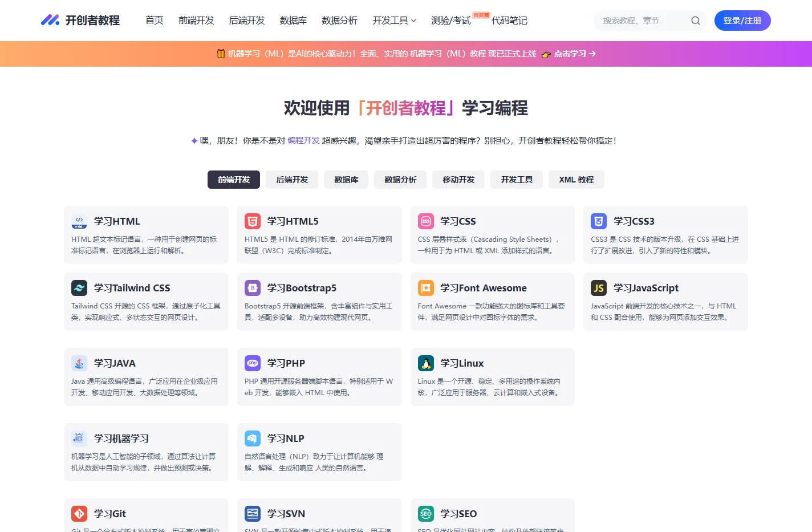Viewport: 812px width, 532px height.
Task: Select the 前端开发 category tab
Action: coord(234,180)
